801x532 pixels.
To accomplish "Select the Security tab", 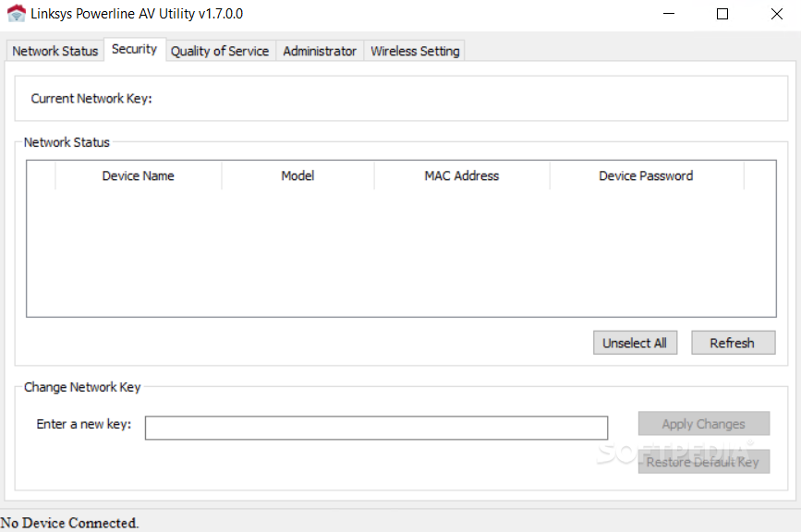I will click(x=134, y=50).
